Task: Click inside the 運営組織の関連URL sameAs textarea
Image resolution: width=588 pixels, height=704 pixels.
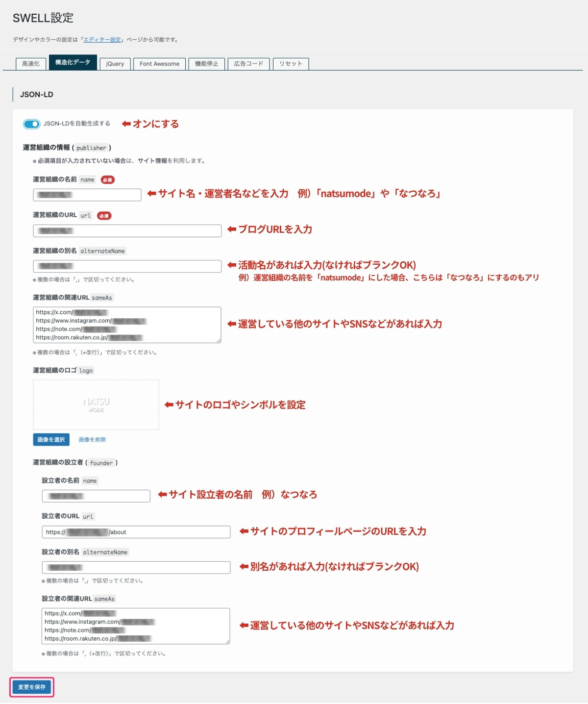Action: (127, 324)
